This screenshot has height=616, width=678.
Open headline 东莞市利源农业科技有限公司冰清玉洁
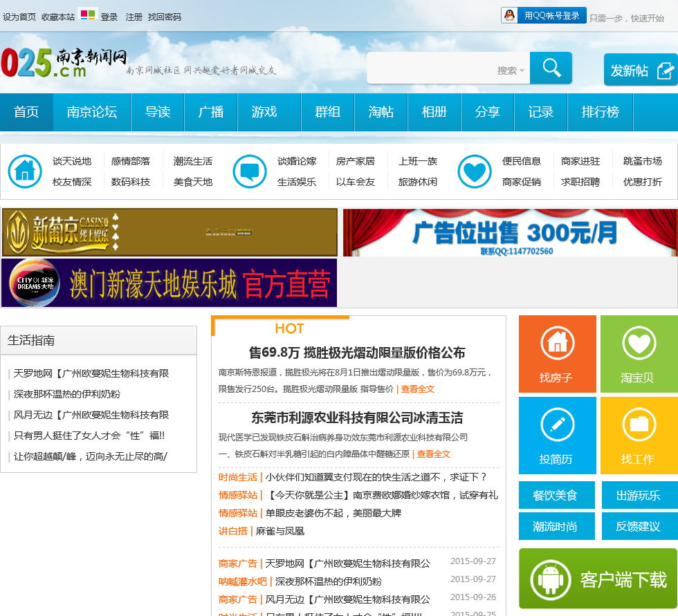click(x=357, y=418)
